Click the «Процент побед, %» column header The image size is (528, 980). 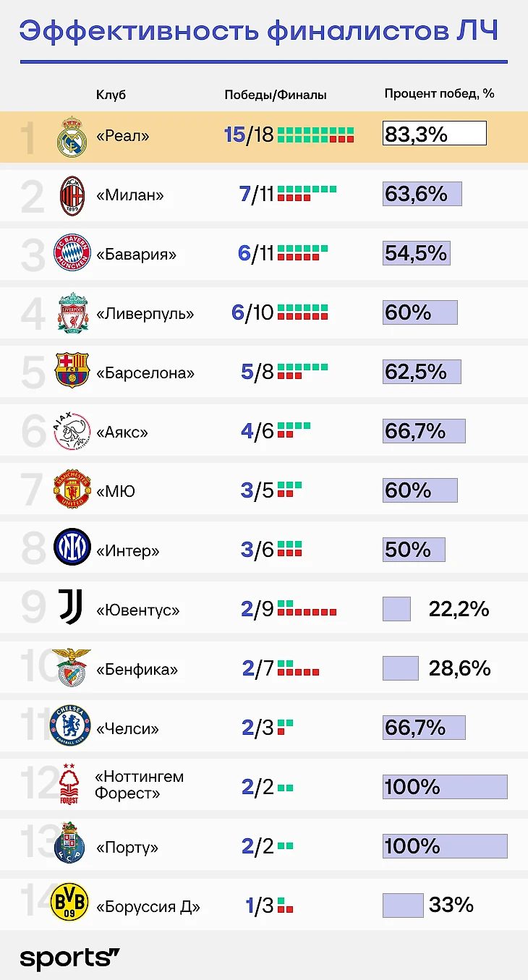pos(439,94)
